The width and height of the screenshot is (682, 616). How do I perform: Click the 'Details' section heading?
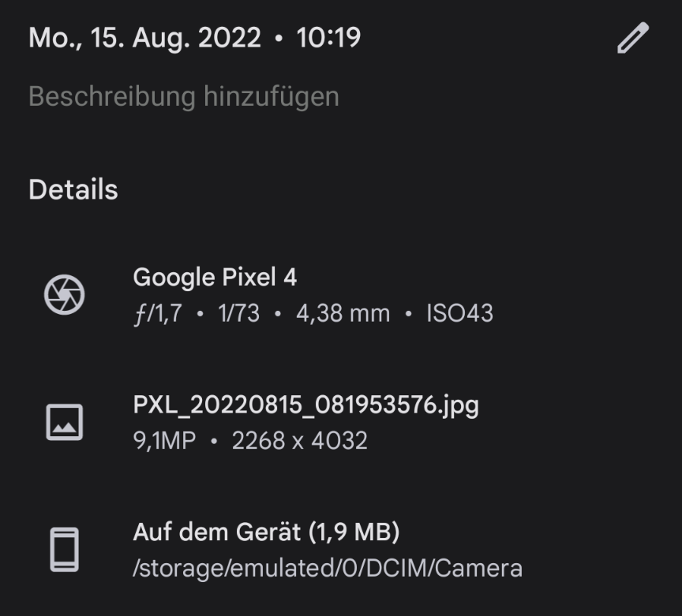[x=73, y=190]
